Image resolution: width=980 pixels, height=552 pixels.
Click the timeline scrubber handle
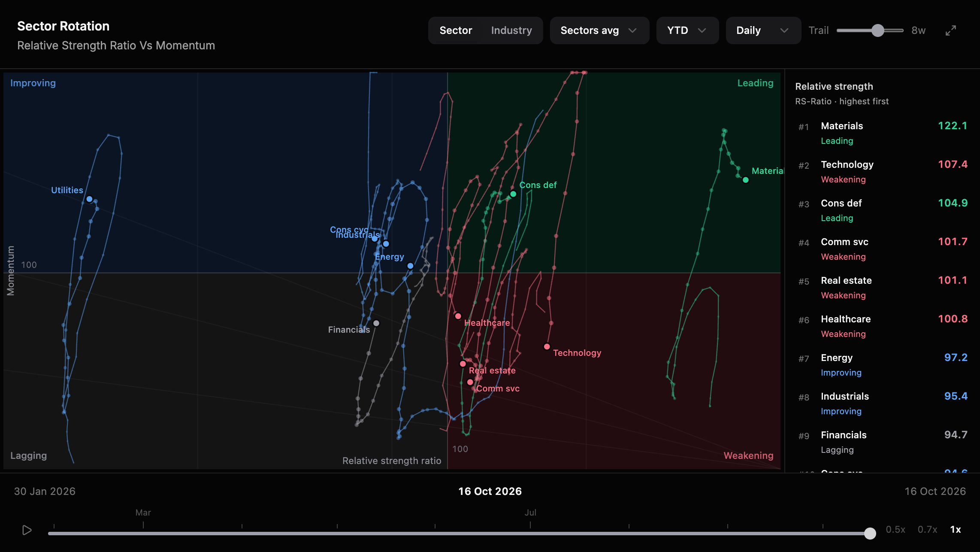click(870, 533)
